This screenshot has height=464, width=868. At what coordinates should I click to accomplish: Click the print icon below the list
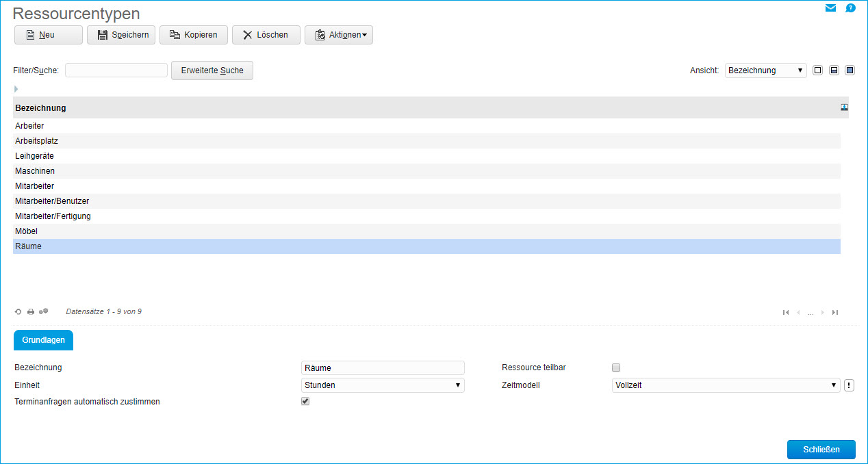coord(31,312)
